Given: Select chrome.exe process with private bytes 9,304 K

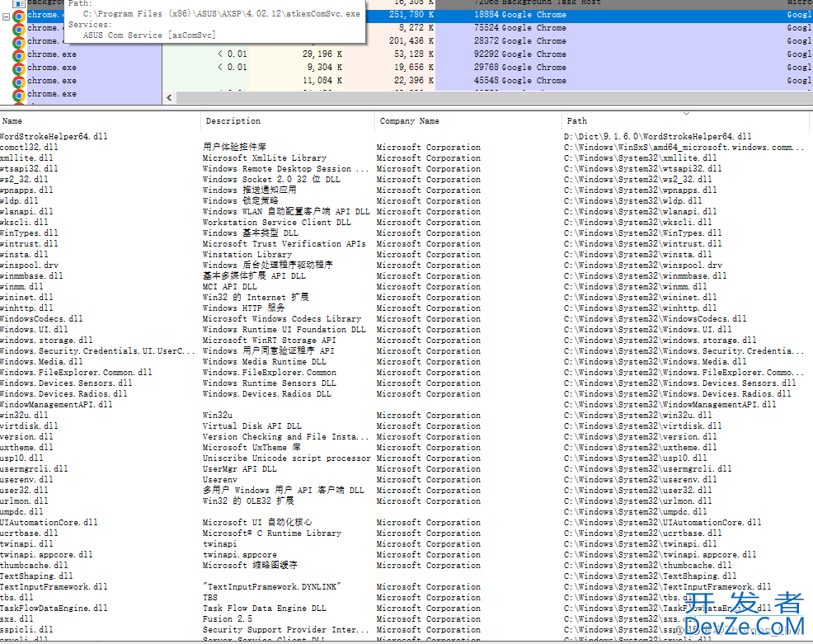Looking at the screenshot, I should [406, 68].
